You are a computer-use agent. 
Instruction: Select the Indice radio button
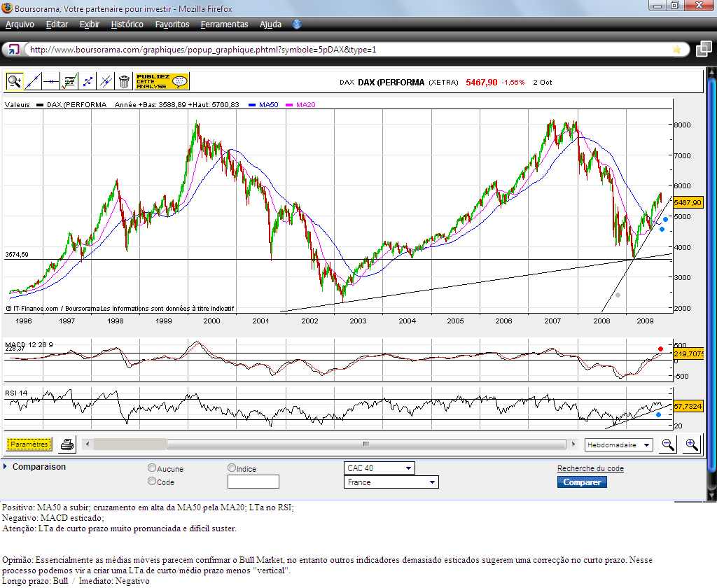coord(231,468)
